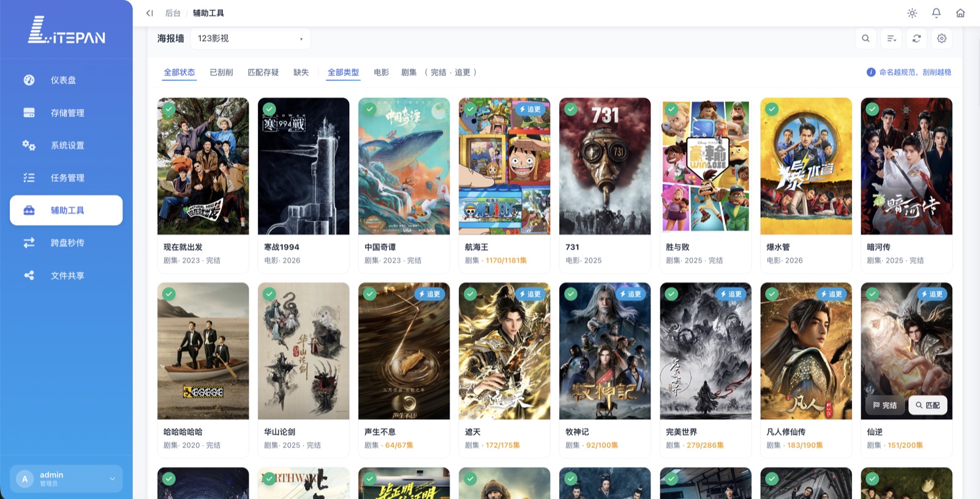
Task: Click the 匹配 button on 仙逆
Action: 928,405
